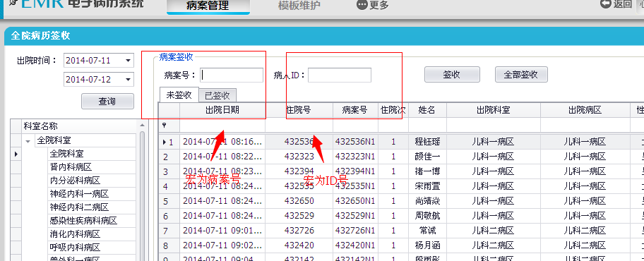Image resolution: width=644 pixels, height=261 pixels.
Task: Click 住院号 cell 432394
Action: pyautogui.click(x=299, y=171)
